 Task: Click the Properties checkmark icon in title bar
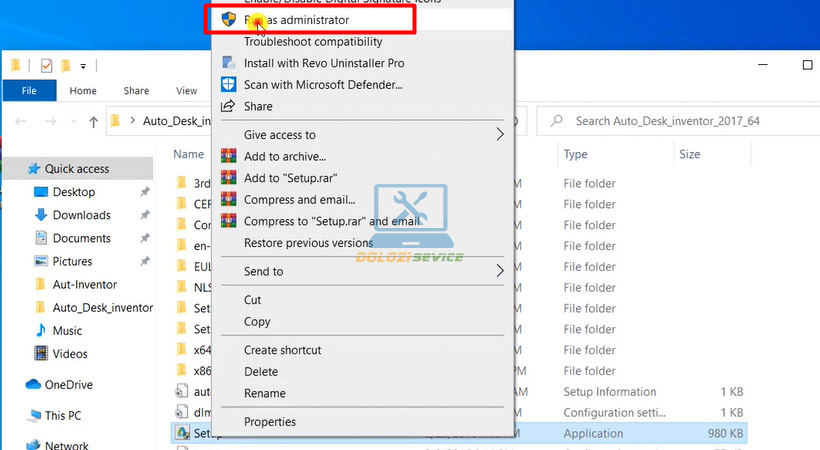click(x=47, y=65)
